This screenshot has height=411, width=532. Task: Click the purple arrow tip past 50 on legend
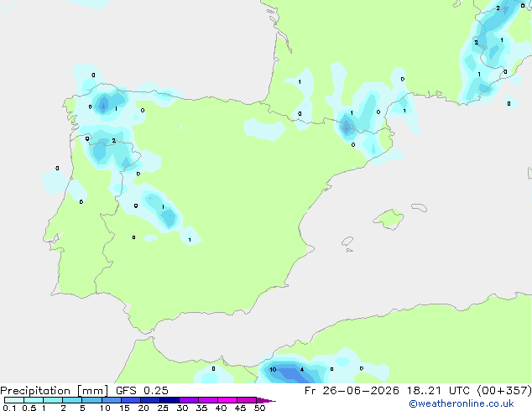click(266, 400)
